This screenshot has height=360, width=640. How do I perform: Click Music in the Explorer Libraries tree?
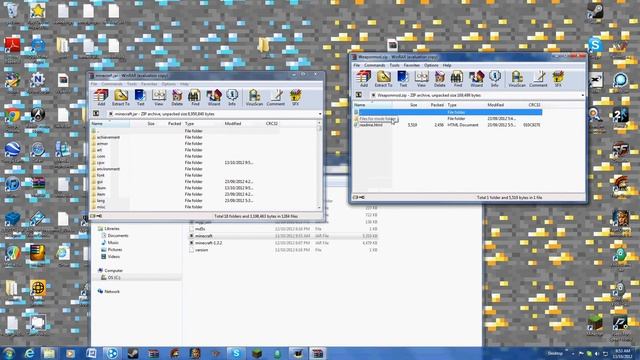pos(113,242)
